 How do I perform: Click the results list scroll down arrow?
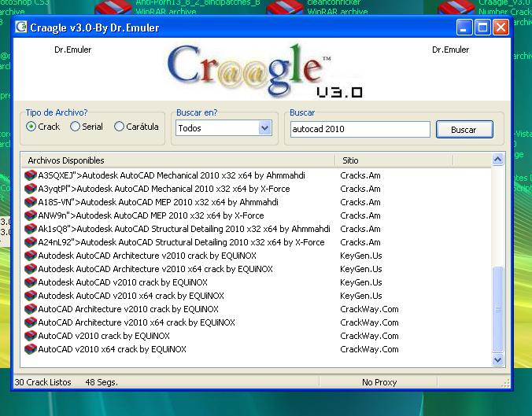click(497, 359)
